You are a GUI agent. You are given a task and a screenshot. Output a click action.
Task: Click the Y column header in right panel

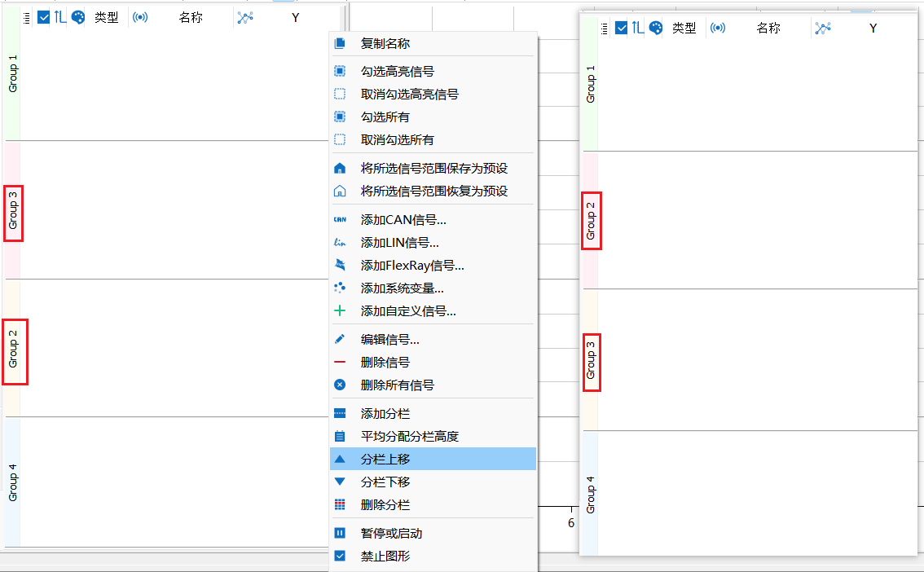(873, 29)
